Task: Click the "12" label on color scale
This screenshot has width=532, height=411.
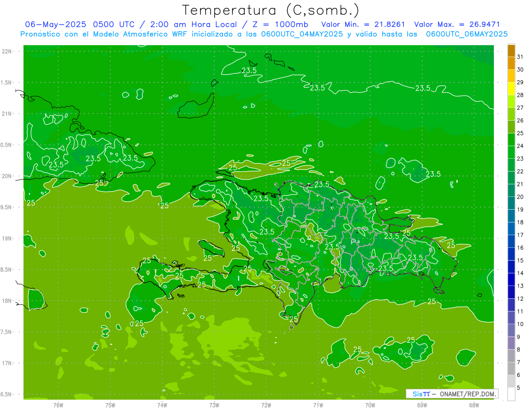Action: [520, 298]
